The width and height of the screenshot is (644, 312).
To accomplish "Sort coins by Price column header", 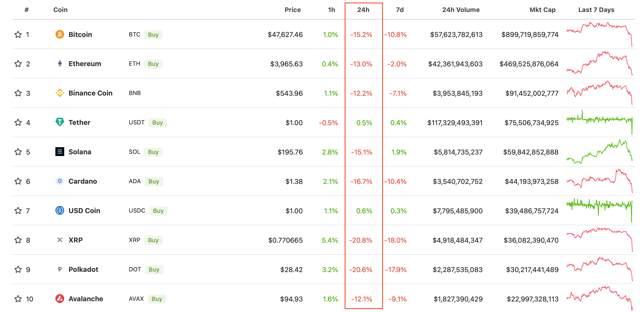I will coord(293,10).
